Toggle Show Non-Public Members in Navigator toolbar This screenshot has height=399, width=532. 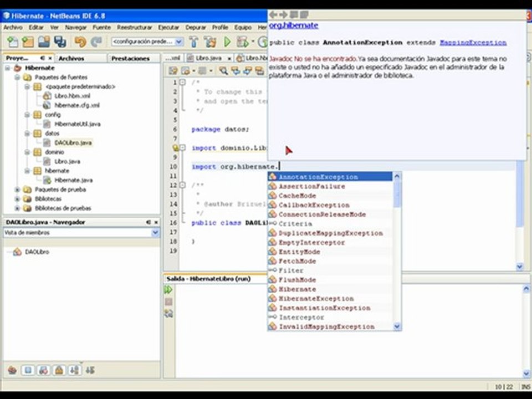(x=59, y=370)
